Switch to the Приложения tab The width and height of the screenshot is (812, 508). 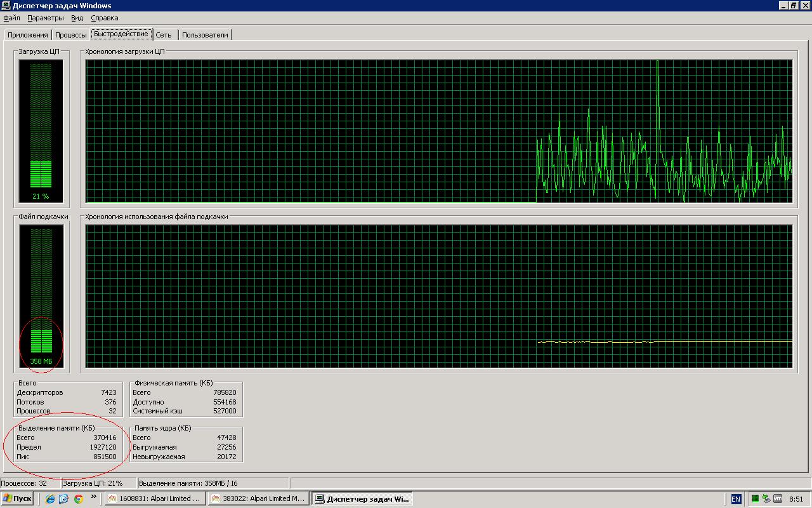(27, 35)
